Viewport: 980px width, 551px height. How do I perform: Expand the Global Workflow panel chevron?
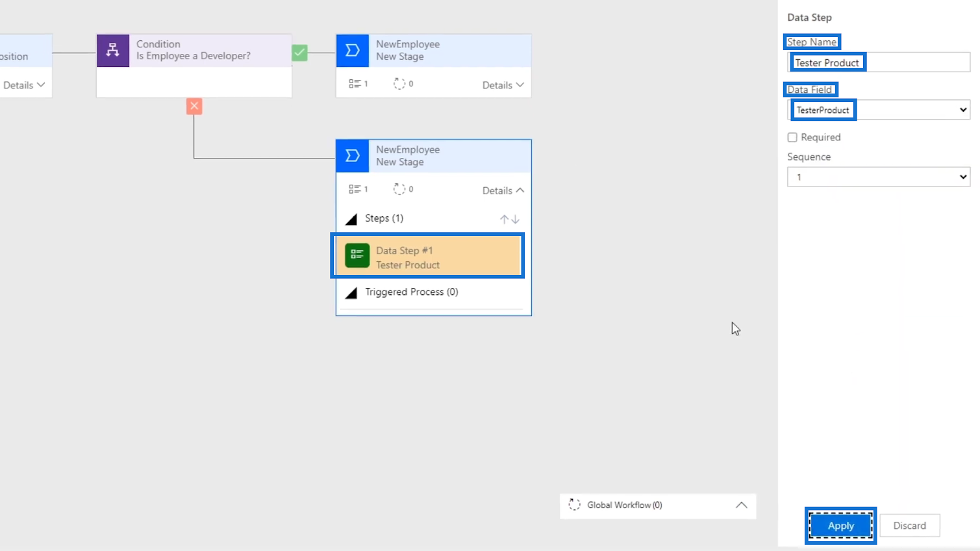[x=741, y=506]
